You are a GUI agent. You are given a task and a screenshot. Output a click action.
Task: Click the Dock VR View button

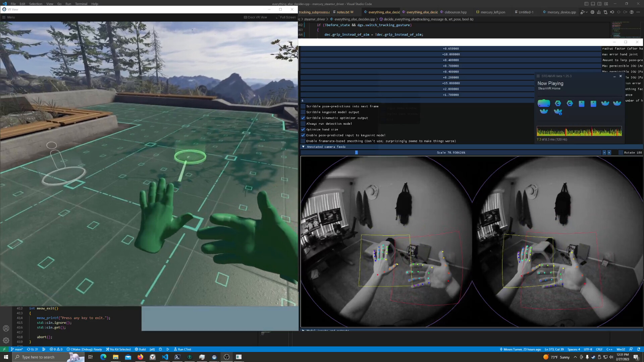tap(256, 17)
